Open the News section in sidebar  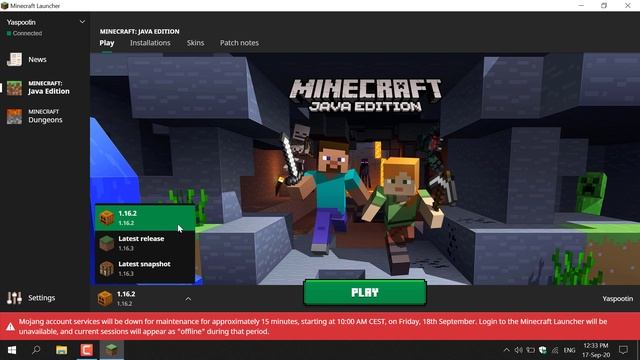point(27,60)
